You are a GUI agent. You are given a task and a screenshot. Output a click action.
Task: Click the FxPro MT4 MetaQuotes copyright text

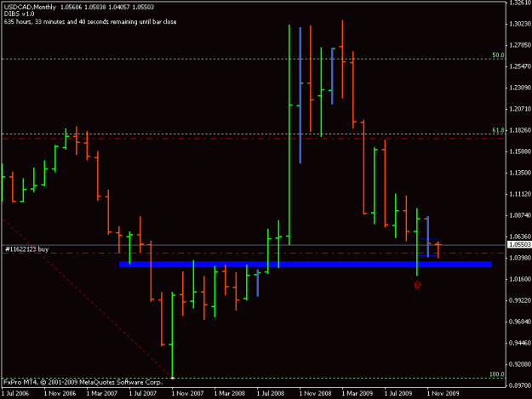(83, 382)
